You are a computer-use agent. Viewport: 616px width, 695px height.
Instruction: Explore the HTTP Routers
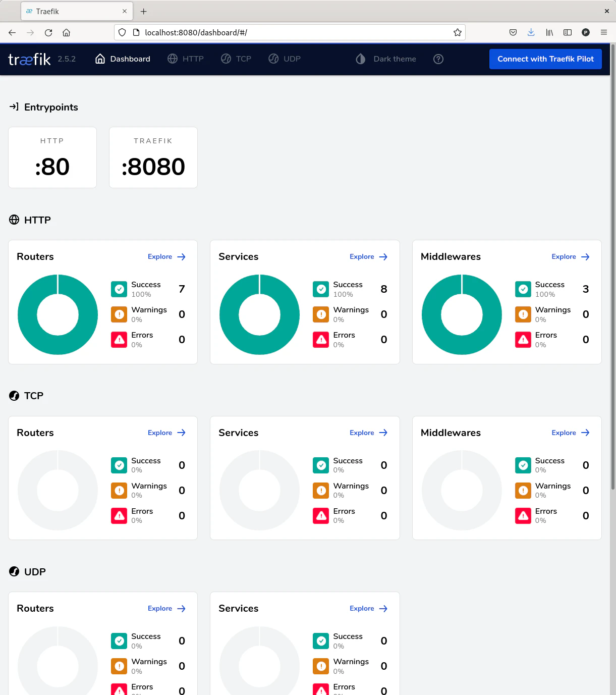pyautogui.click(x=166, y=257)
